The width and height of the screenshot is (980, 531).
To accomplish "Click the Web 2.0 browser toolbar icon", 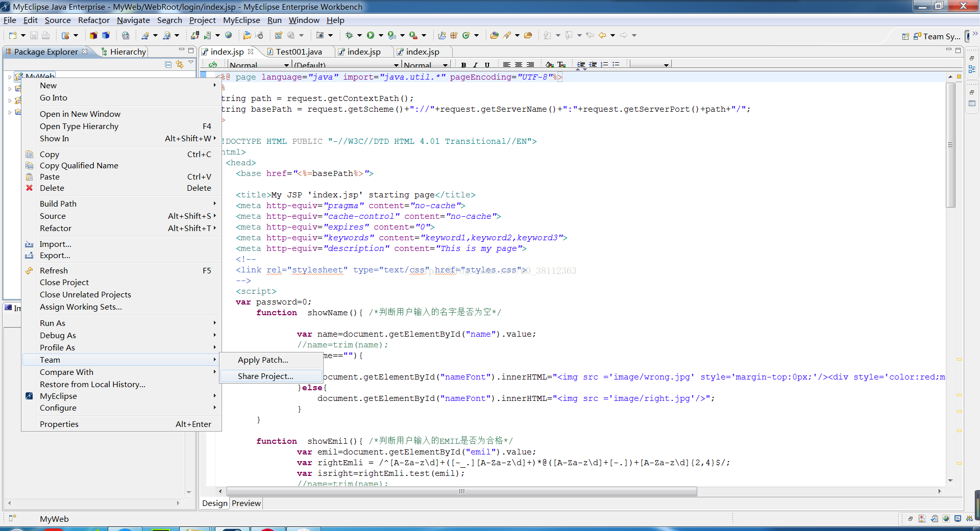I will pos(126,35).
